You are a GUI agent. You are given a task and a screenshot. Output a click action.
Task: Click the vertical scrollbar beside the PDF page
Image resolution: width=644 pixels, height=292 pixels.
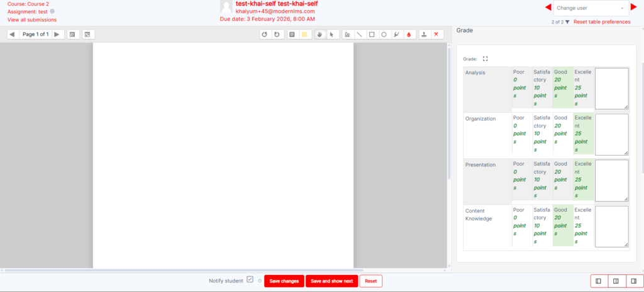[x=449, y=113]
